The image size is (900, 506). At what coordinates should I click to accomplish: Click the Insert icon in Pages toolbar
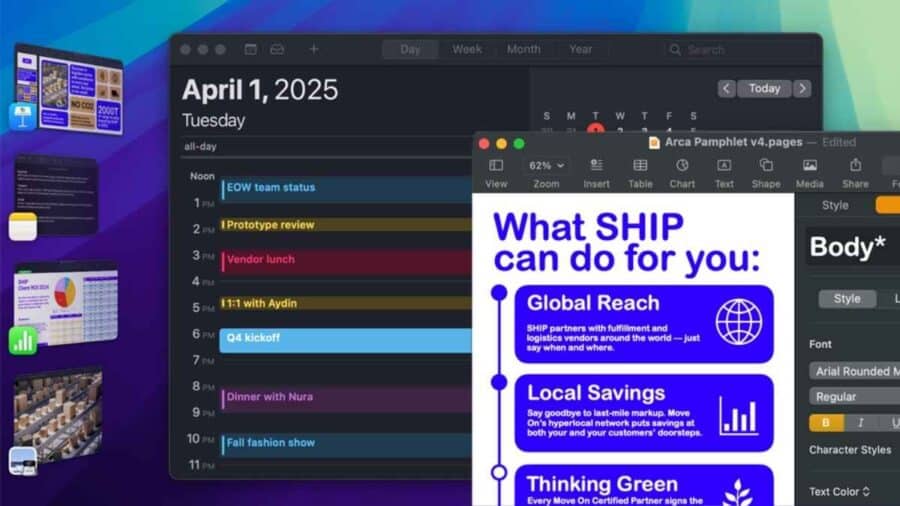click(596, 166)
